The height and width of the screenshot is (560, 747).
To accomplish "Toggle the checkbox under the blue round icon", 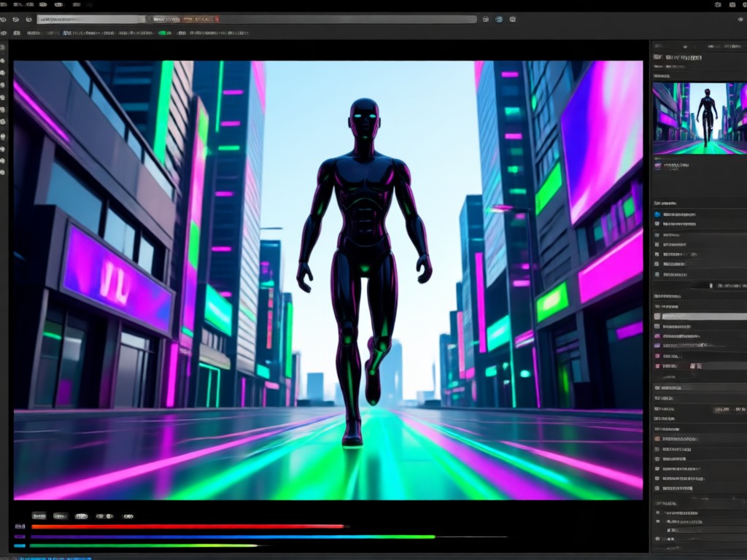I will 657,224.
